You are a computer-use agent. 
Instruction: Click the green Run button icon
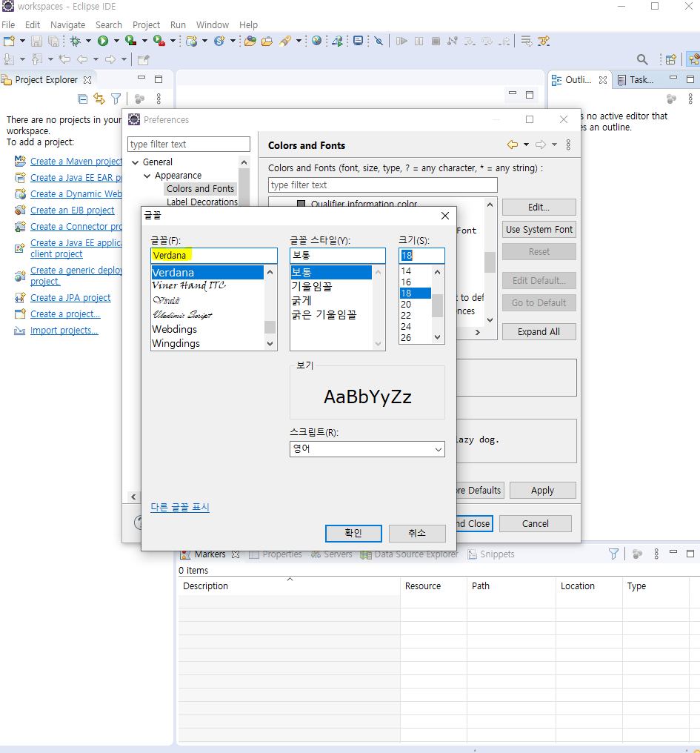[x=103, y=42]
